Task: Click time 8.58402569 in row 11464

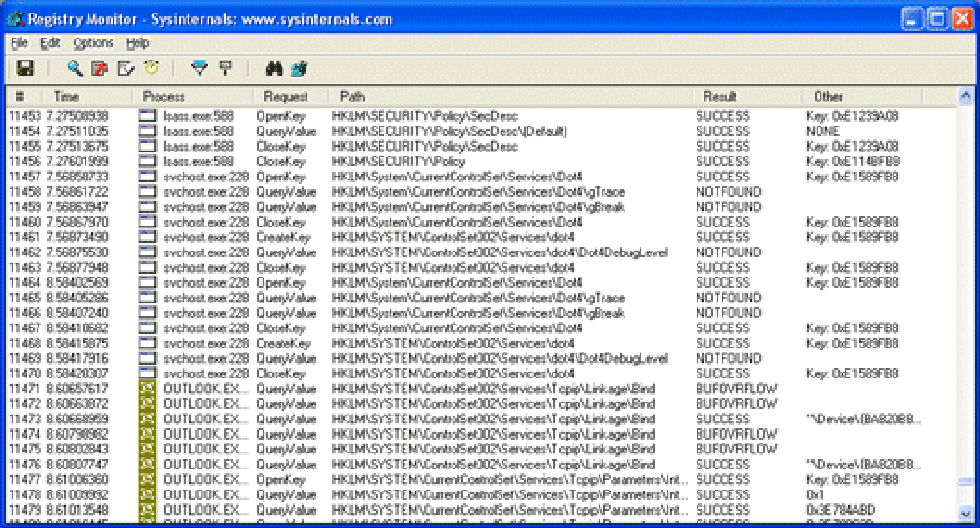Action: click(x=77, y=283)
